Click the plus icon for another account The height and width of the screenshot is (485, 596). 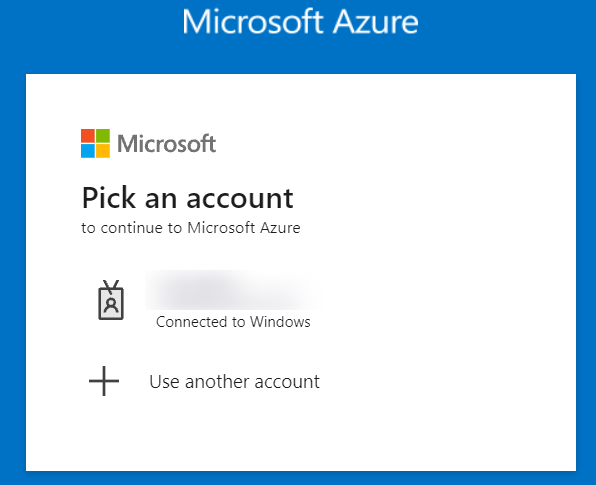click(104, 381)
